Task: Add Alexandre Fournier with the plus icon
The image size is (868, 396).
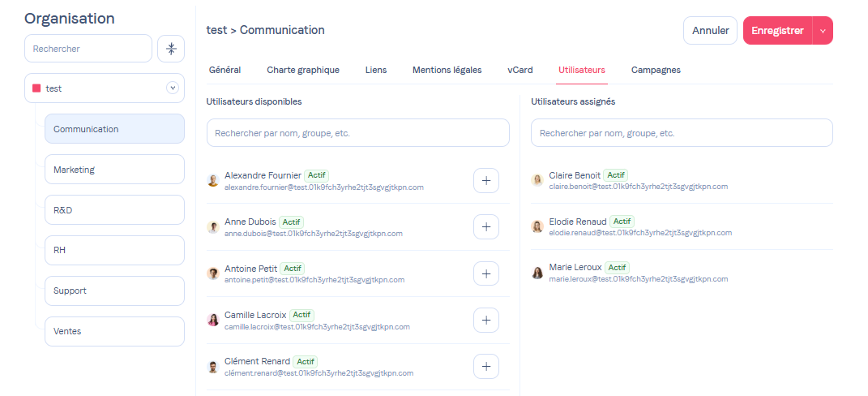Action: click(x=485, y=181)
